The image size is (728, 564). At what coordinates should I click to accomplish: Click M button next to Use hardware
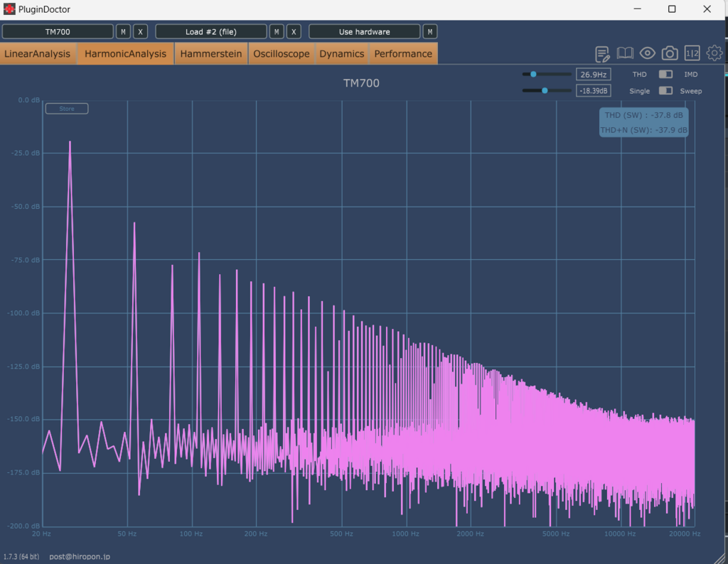click(x=430, y=31)
